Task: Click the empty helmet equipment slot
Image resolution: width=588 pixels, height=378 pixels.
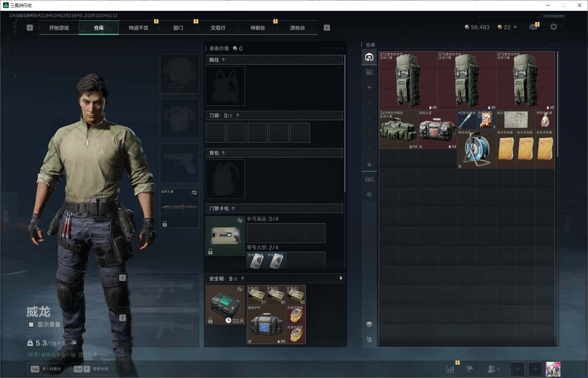Action: (180, 74)
